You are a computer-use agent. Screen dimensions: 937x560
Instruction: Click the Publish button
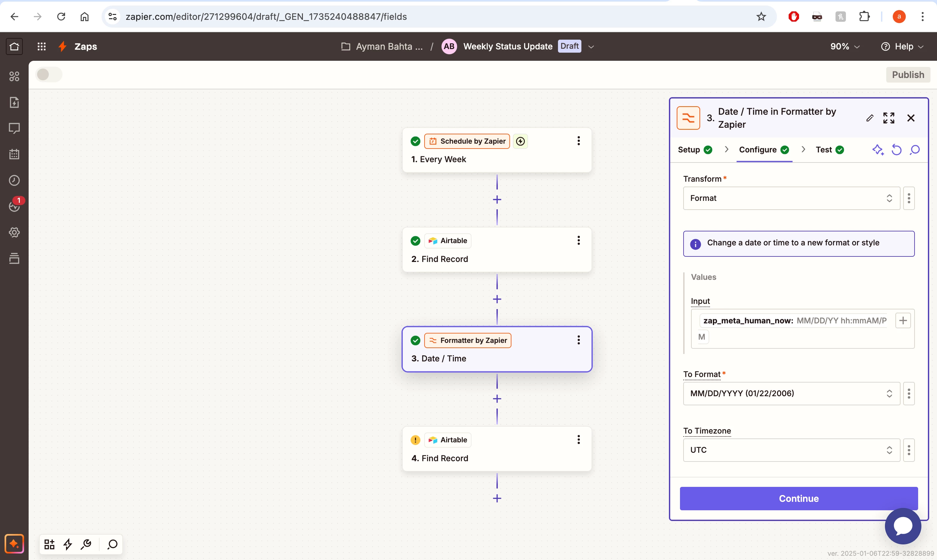coord(907,75)
